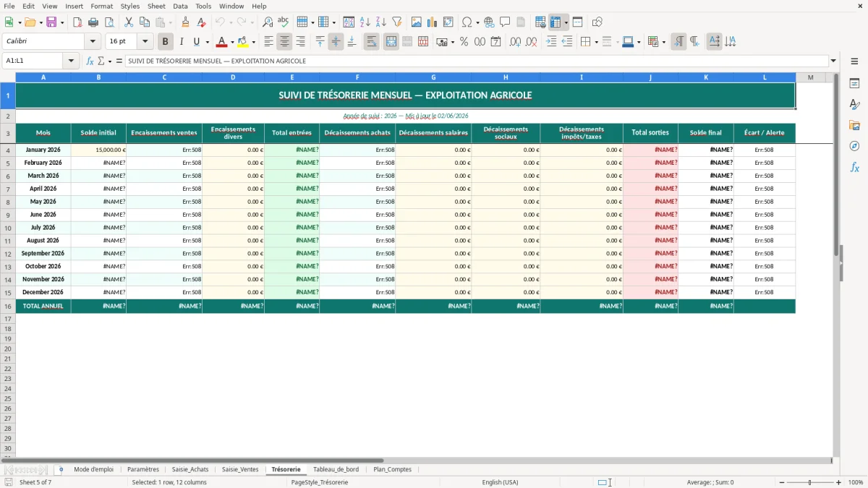Open the Name Box dropdown arrow

click(71, 61)
